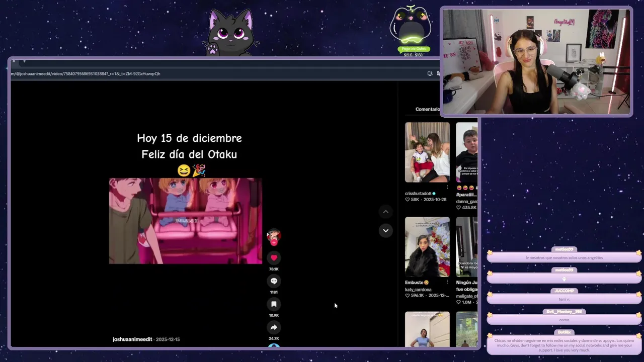
Task: Share the video using the arrow icon
Action: [274, 327]
